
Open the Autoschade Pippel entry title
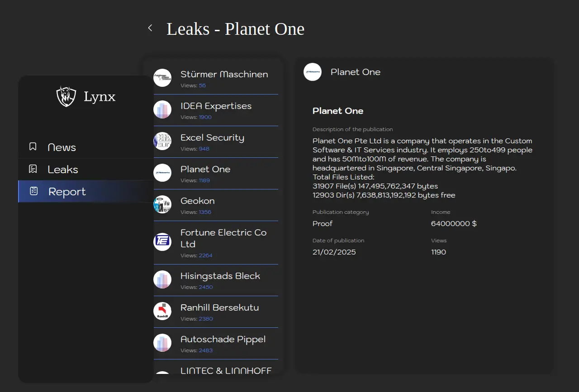pyautogui.click(x=223, y=339)
